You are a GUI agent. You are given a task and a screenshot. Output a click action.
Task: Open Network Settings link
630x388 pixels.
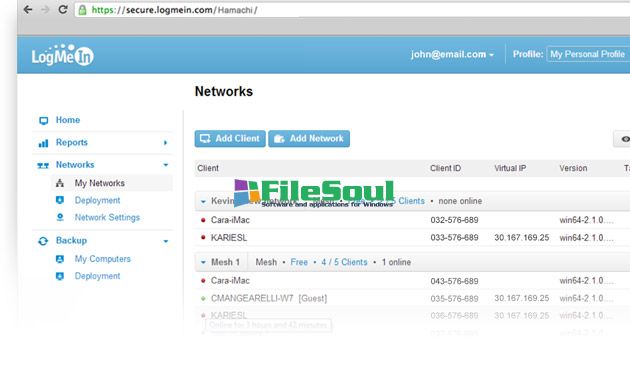(107, 217)
